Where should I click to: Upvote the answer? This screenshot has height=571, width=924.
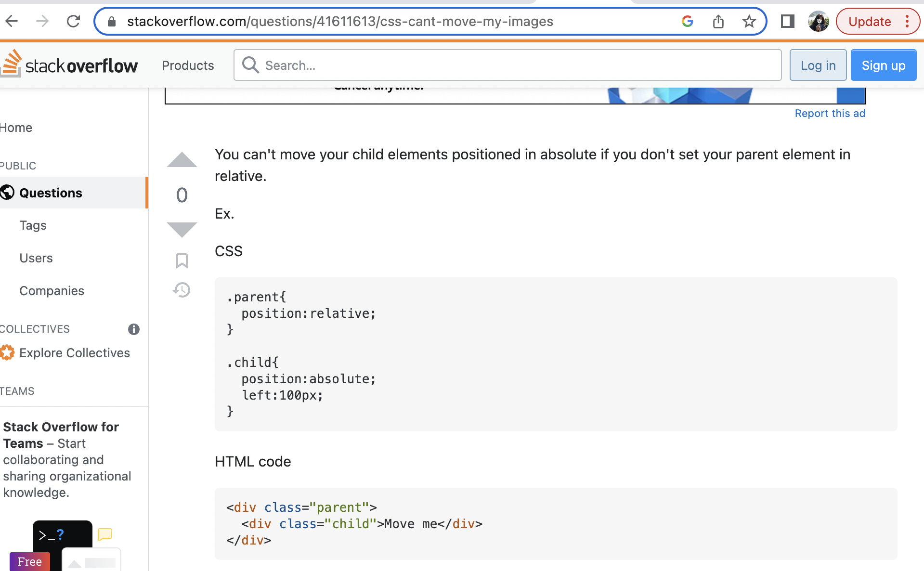tap(182, 160)
